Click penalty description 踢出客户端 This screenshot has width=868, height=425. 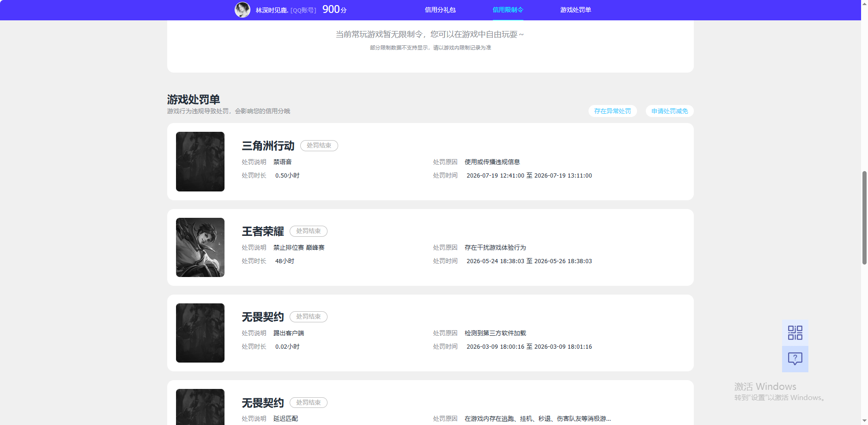click(289, 333)
